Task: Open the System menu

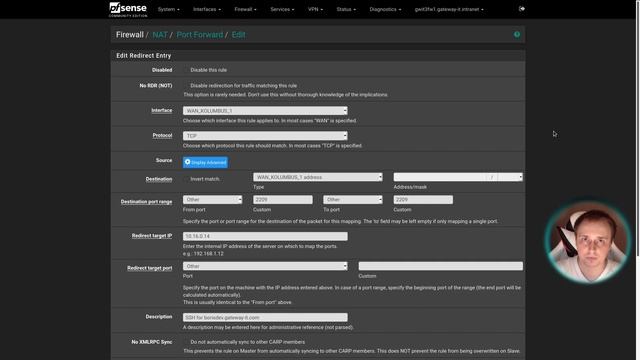Action: tap(169, 9)
